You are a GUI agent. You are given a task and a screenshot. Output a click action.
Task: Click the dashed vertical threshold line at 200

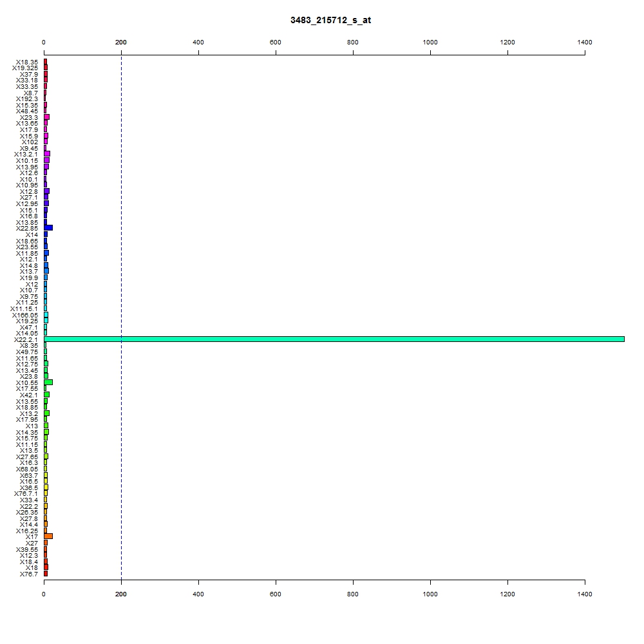[x=121, y=317]
